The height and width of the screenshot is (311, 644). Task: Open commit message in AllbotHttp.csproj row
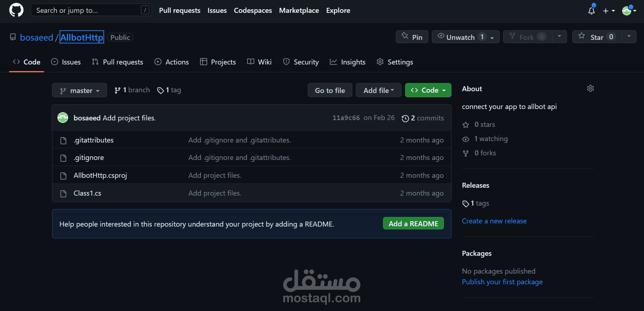(215, 175)
